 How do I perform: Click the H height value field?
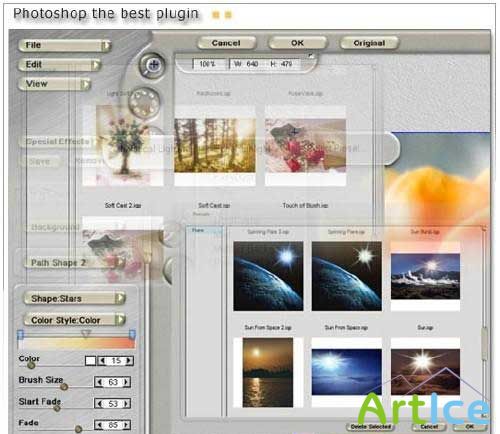pyautogui.click(x=283, y=64)
